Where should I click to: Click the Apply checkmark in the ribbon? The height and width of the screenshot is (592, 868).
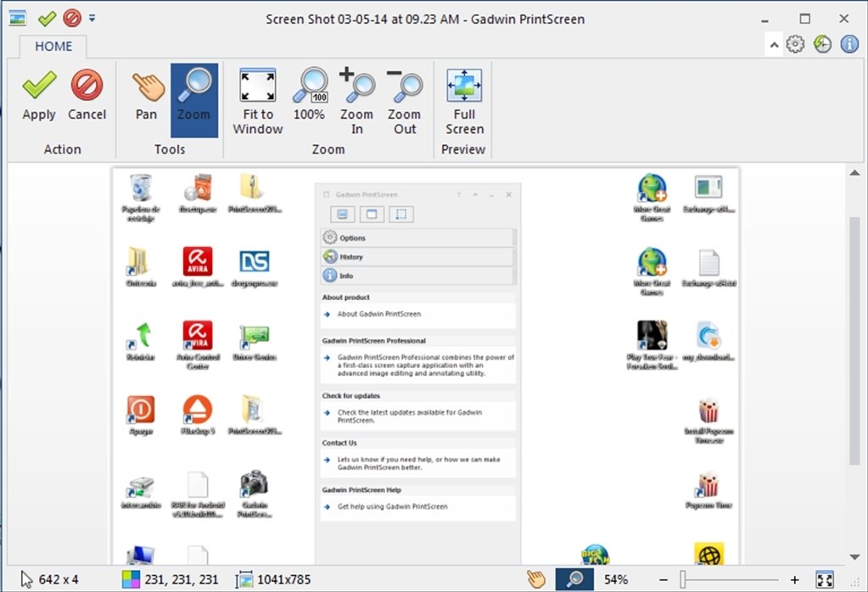tap(39, 95)
